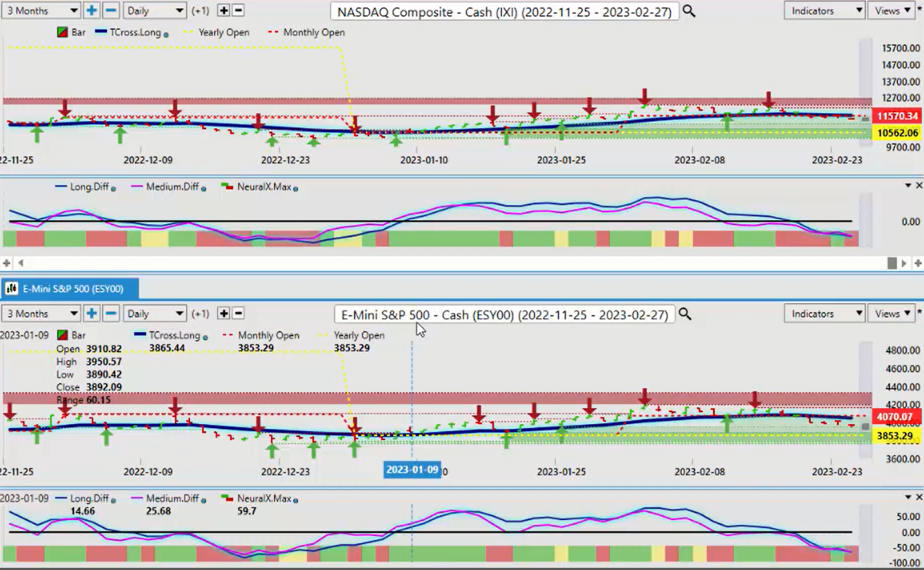This screenshot has width=924, height=570.
Task: Search symbol magnifier beside NASDAQ Composite title
Action: (689, 11)
